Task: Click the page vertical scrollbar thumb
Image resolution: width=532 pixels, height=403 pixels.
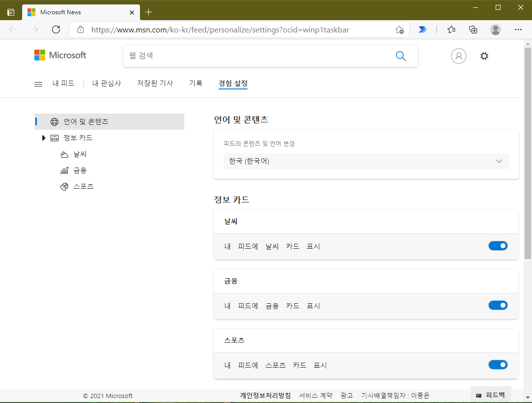Action: pos(528,153)
